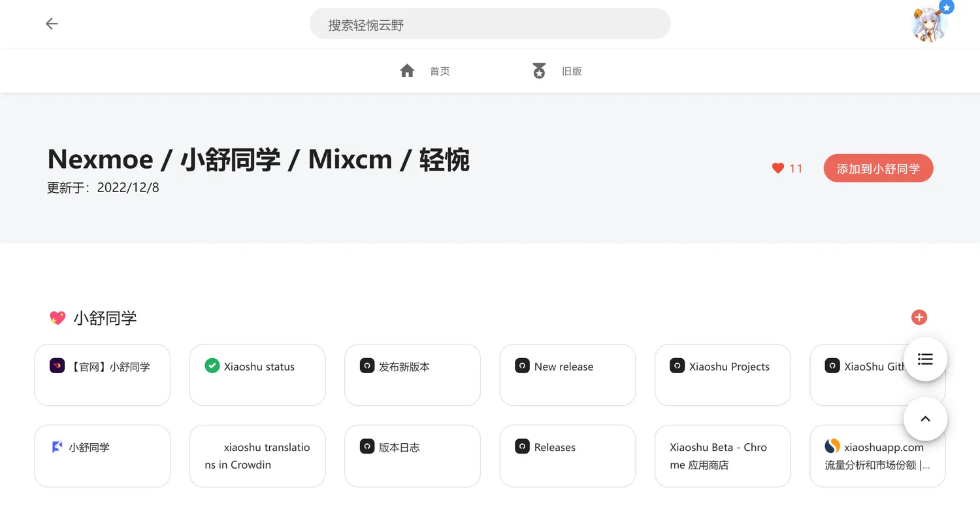Viewport: 980px width, 515px height.
Task: Click the red heart like icon
Action: click(777, 168)
